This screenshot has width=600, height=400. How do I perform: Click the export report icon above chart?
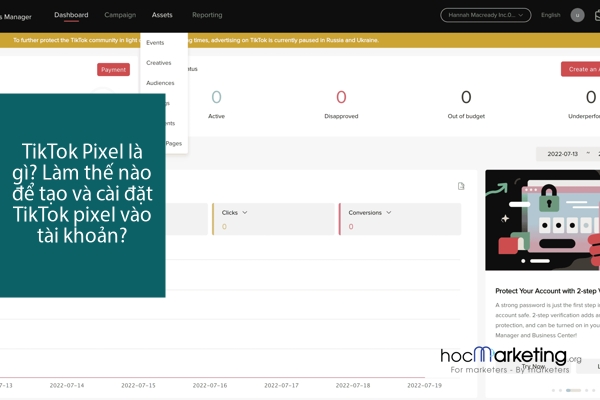point(461,186)
